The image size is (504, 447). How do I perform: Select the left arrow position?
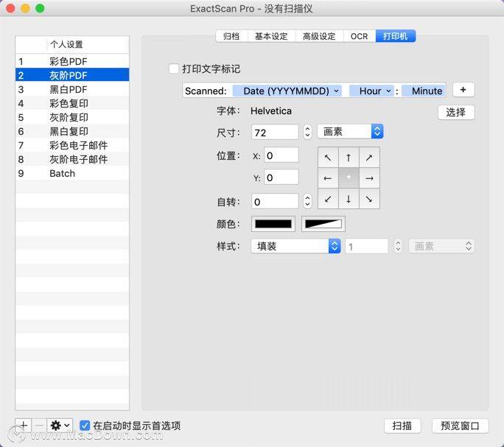[328, 178]
